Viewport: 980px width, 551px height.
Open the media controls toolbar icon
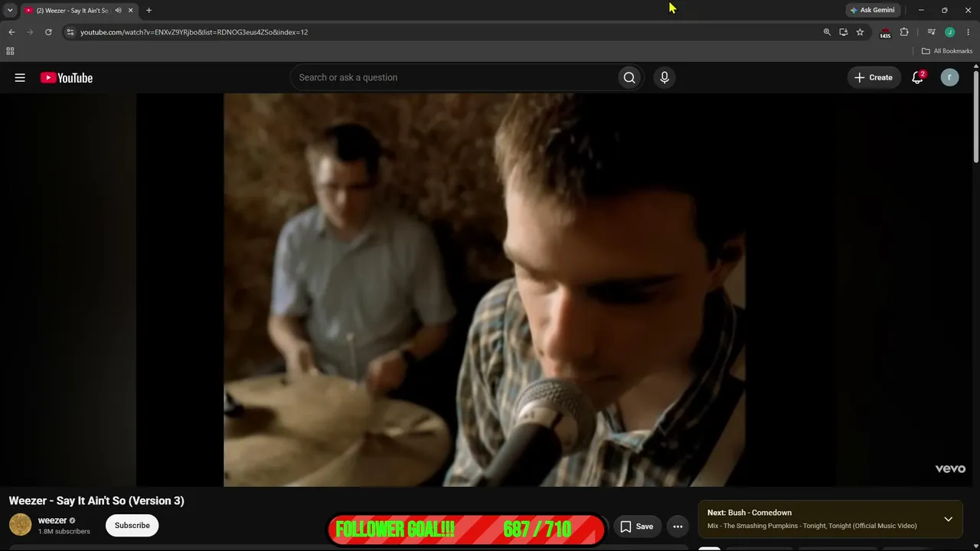click(931, 32)
